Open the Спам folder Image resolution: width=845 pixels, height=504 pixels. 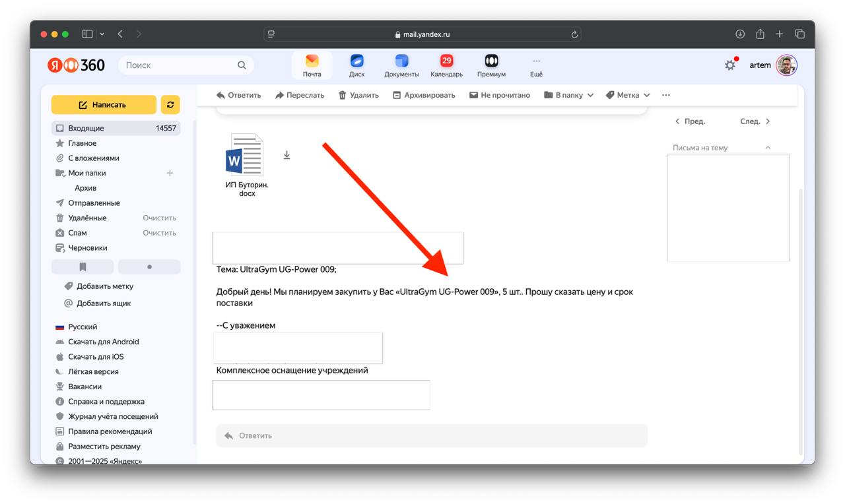[x=77, y=233]
